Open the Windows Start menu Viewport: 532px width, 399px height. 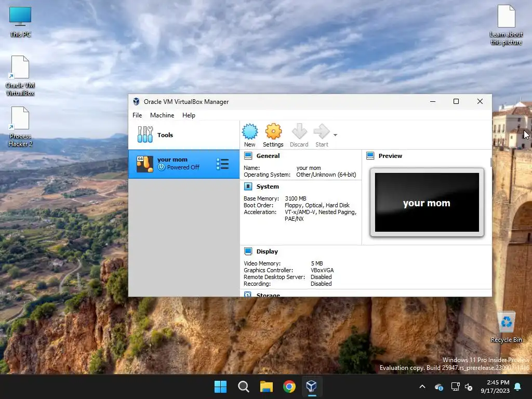(220, 387)
